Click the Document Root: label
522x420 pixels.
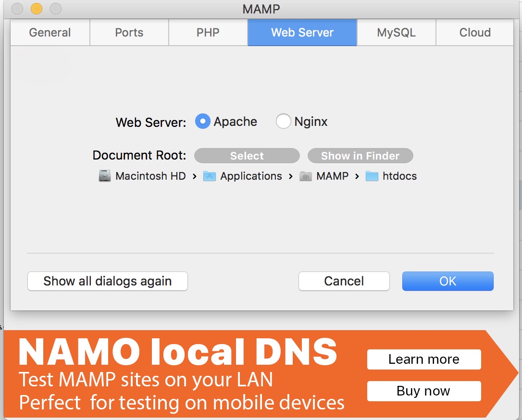tap(139, 155)
